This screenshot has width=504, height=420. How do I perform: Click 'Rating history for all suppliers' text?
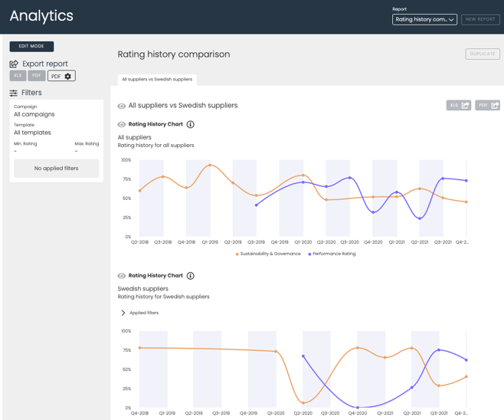click(x=155, y=146)
